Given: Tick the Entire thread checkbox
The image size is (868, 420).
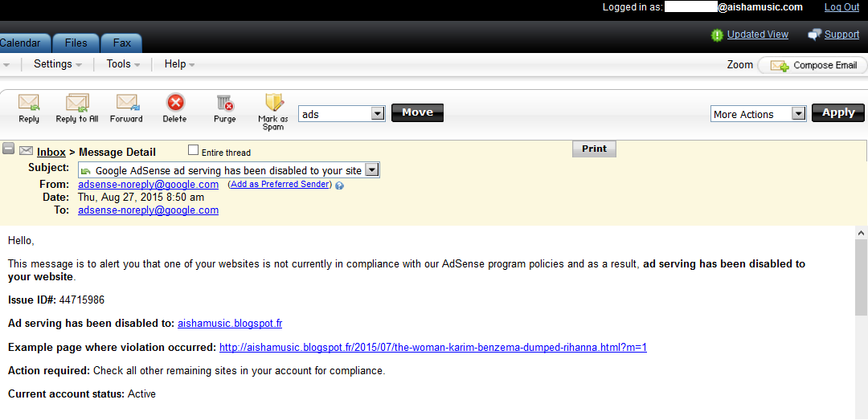Looking at the screenshot, I should tap(193, 149).
